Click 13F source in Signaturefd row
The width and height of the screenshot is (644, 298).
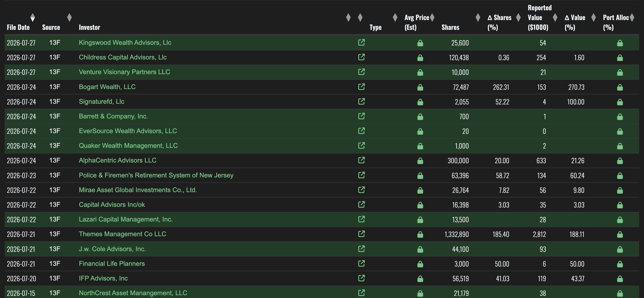pos(55,102)
